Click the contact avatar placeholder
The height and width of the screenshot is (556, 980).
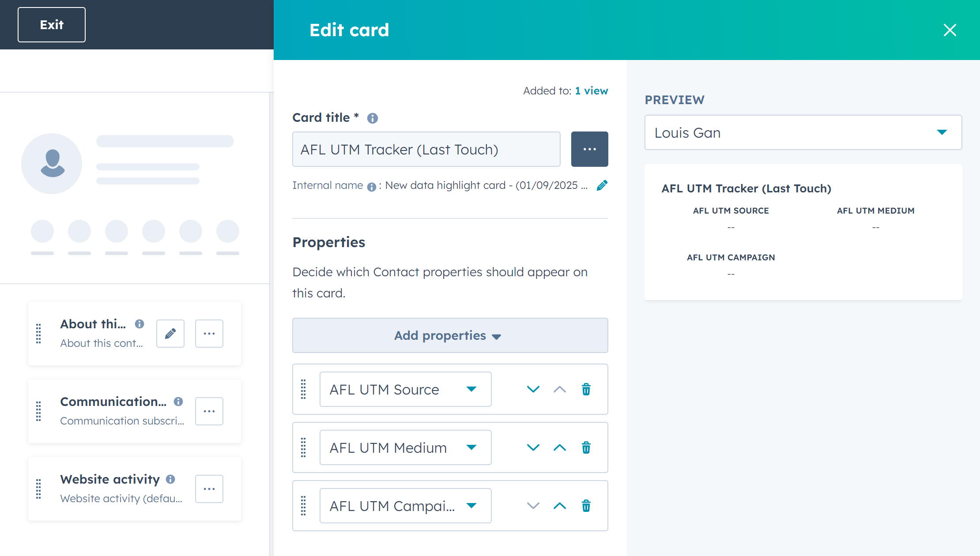[52, 163]
